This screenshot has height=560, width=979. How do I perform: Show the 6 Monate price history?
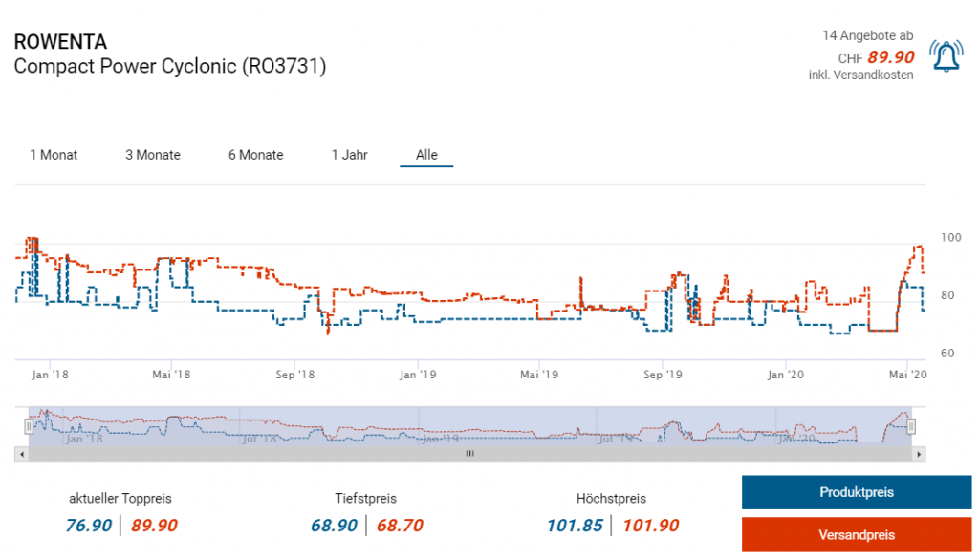pos(255,155)
